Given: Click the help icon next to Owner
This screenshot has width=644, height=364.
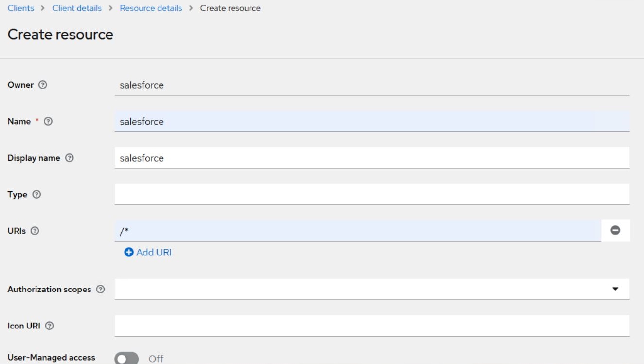Looking at the screenshot, I should tap(43, 85).
